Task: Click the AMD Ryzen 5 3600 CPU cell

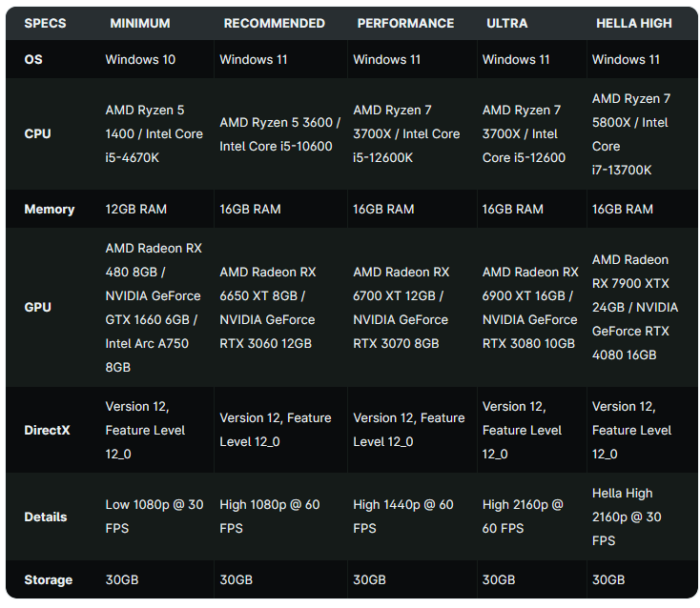Action: [280, 134]
